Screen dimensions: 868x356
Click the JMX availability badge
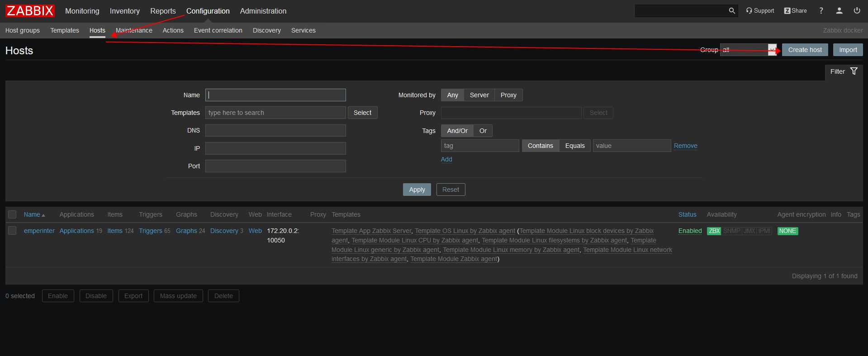point(749,231)
